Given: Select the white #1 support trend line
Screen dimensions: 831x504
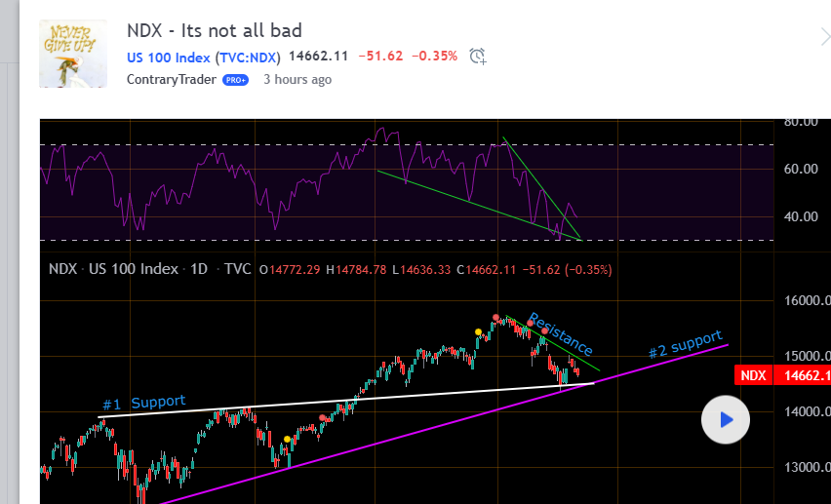Looking at the screenshot, I should (293, 404).
